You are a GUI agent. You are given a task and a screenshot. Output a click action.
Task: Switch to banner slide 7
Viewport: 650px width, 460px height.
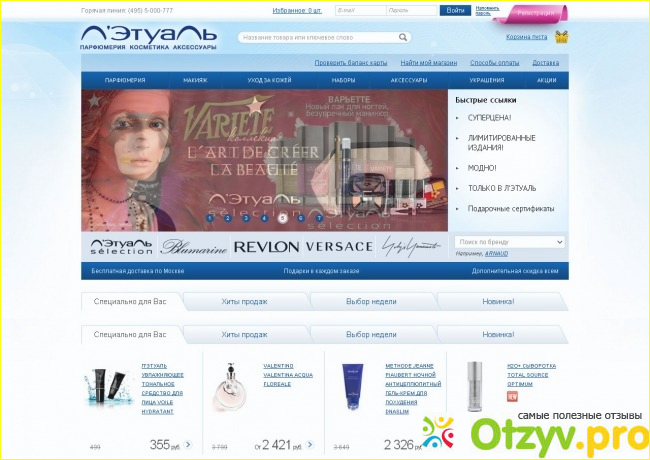pos(319,217)
